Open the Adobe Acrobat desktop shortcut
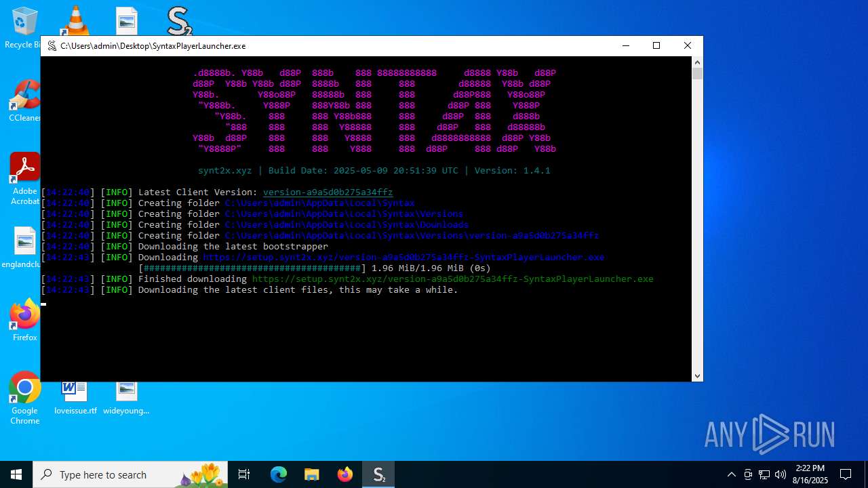This screenshot has width=868, height=488. click(x=24, y=179)
